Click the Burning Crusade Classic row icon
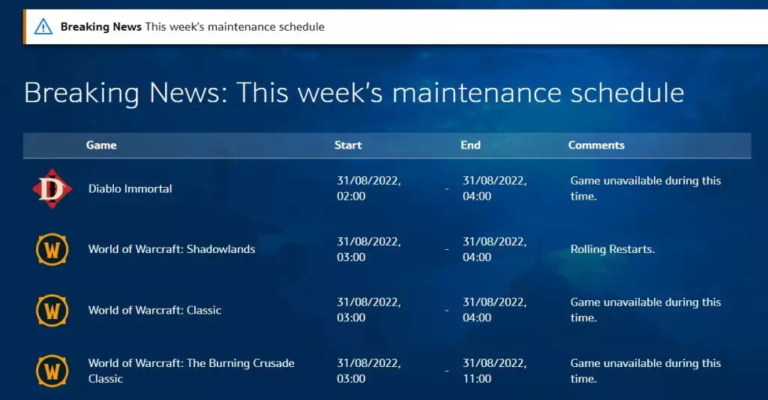 (52, 371)
